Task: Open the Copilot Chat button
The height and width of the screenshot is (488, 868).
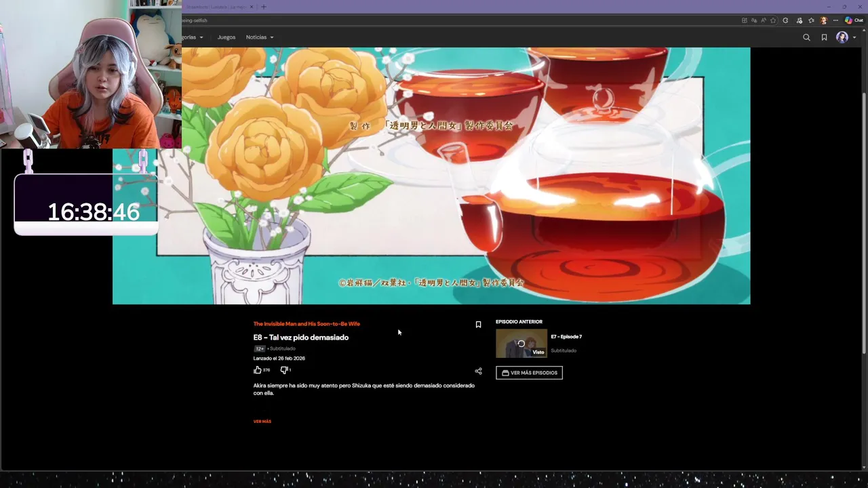Action: [x=854, y=20]
